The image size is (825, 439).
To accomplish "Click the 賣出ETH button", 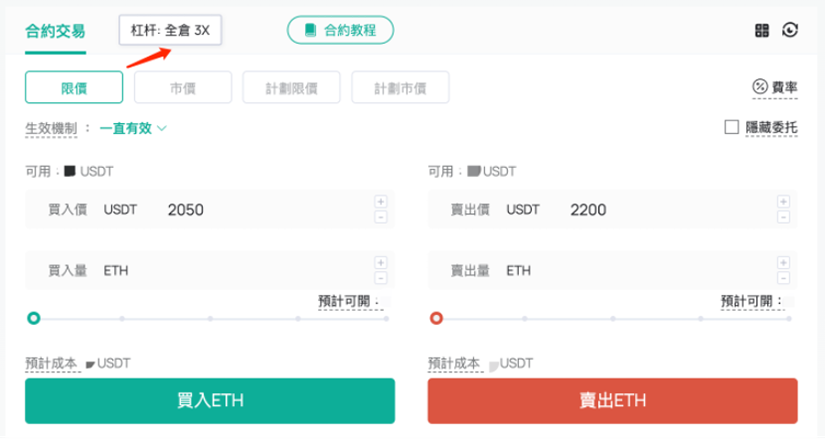I will (612, 401).
